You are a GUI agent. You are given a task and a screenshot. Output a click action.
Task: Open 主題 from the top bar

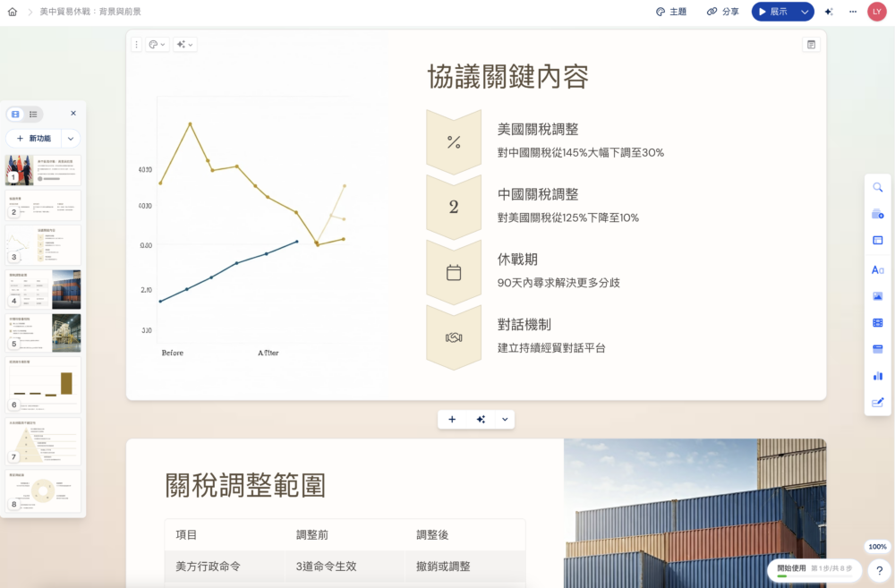point(670,12)
